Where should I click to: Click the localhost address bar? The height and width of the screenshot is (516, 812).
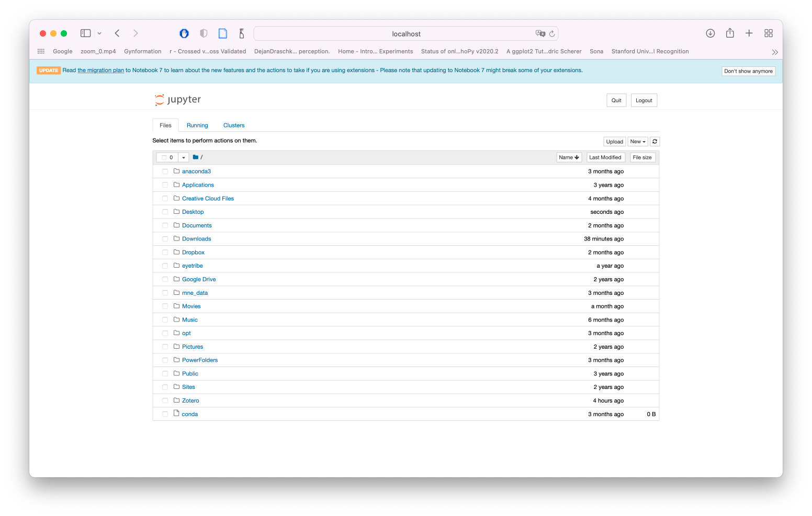click(x=406, y=33)
